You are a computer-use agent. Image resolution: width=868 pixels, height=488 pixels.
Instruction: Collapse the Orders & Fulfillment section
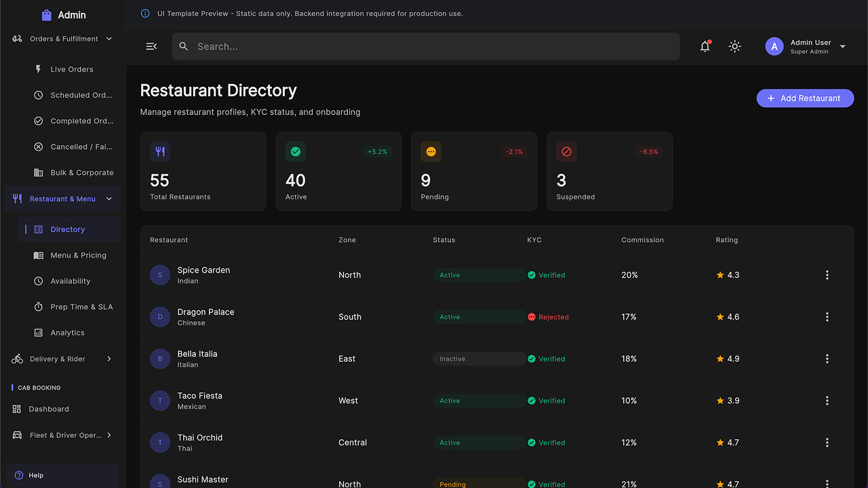tap(109, 39)
